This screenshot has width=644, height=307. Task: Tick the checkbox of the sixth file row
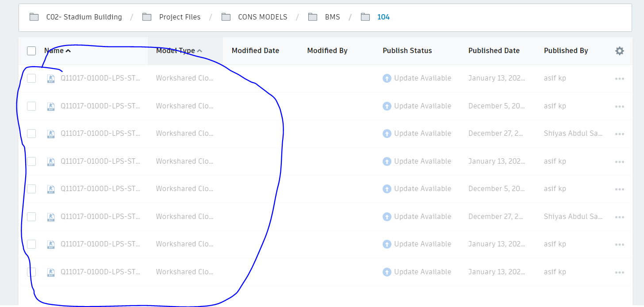[31, 217]
